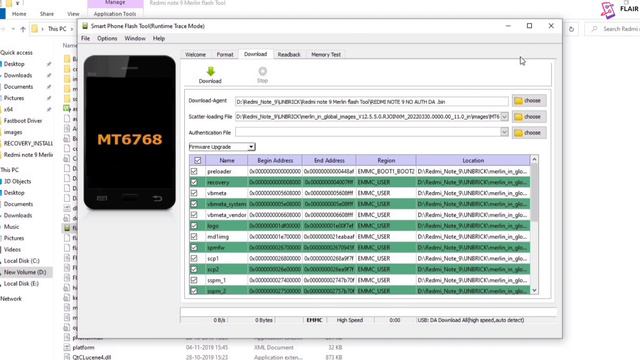Uncheck the vbmeta partition checkbox
This screenshot has width=640, height=360.
[194, 193]
